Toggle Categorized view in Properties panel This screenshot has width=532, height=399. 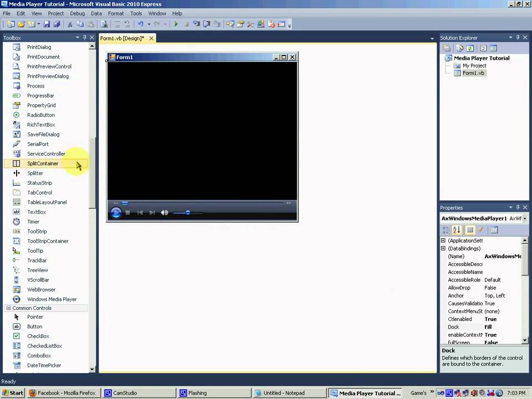446,230
